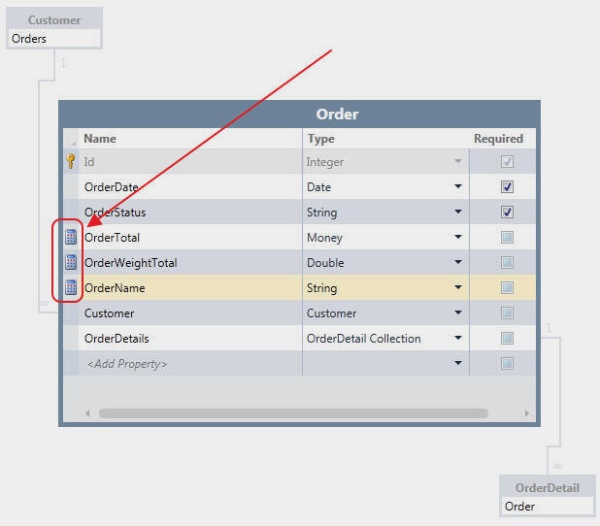Click the Double type value
Viewport: 600px width, 526px height.
click(x=325, y=263)
